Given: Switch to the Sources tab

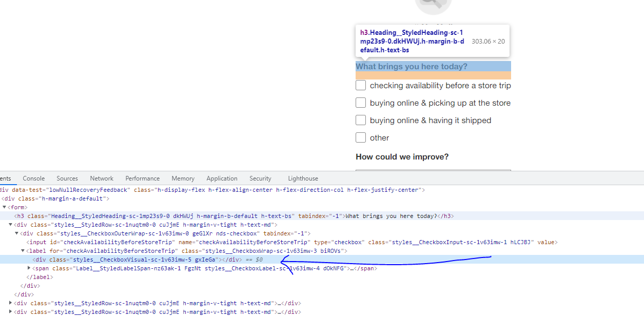Looking at the screenshot, I should point(67,178).
